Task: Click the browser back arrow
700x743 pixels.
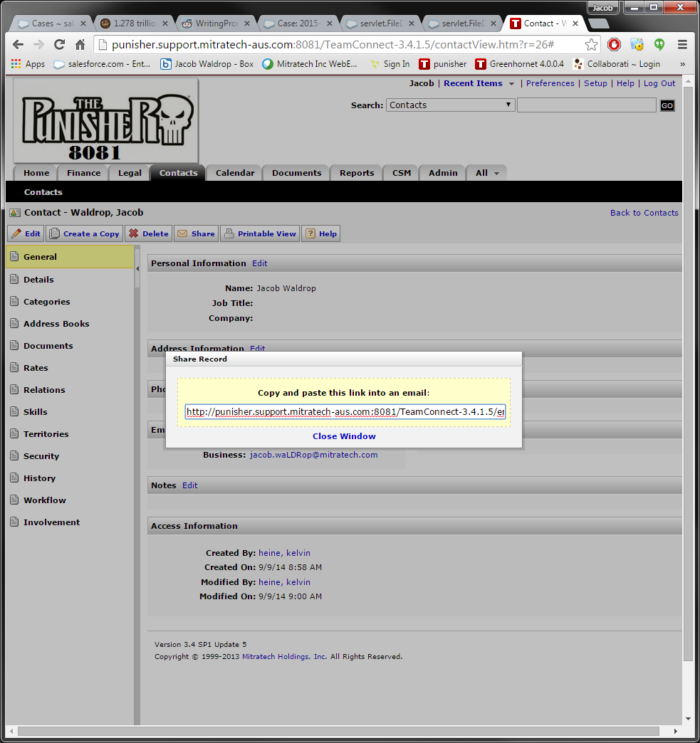Action: pyautogui.click(x=18, y=45)
